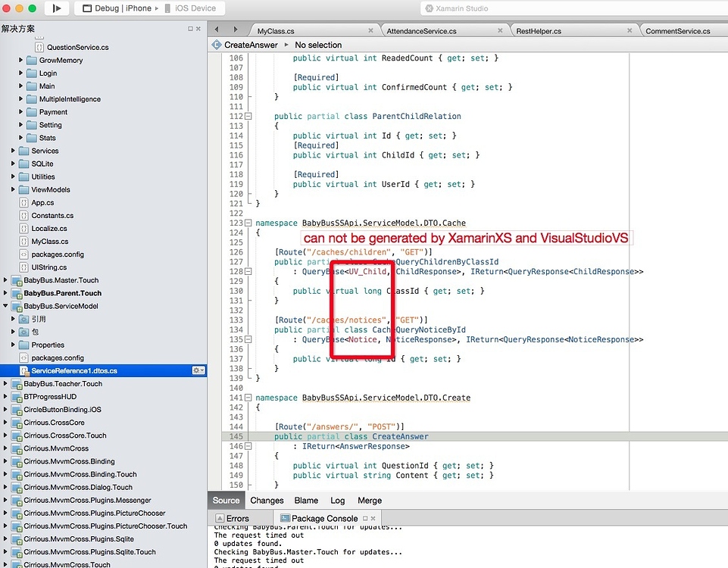Click the CreateAnswer breadcrumb icon

[x=217, y=45]
